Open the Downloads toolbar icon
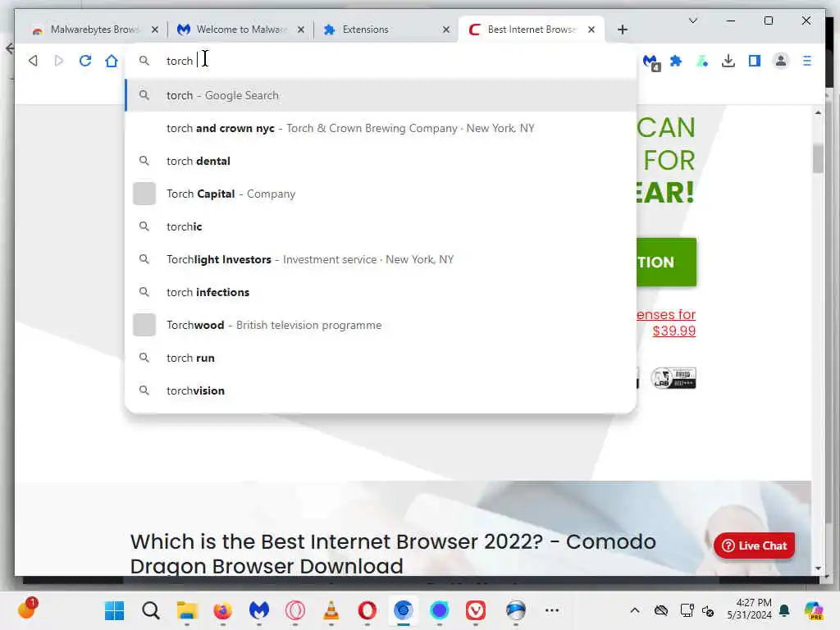This screenshot has height=630, width=840. point(728,61)
